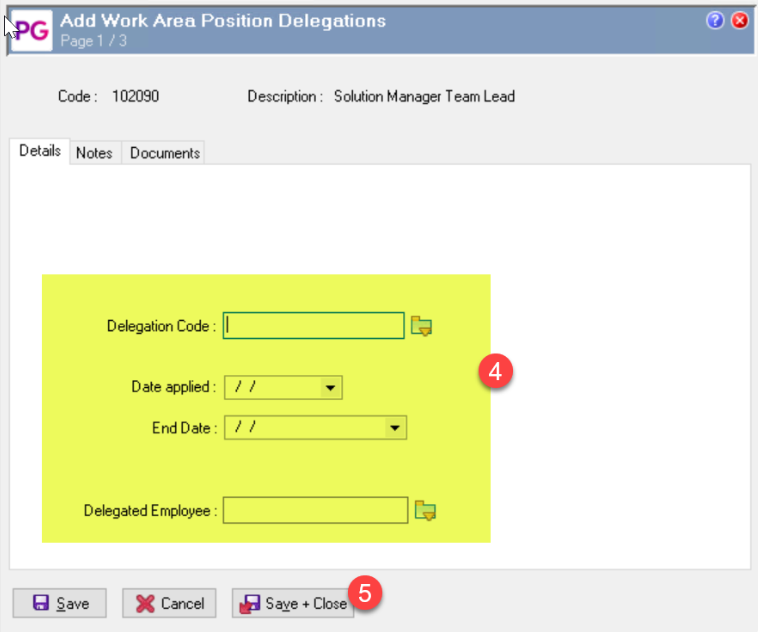Click inside the End Date field
Viewport: 758px width, 632px height.
tap(304, 428)
